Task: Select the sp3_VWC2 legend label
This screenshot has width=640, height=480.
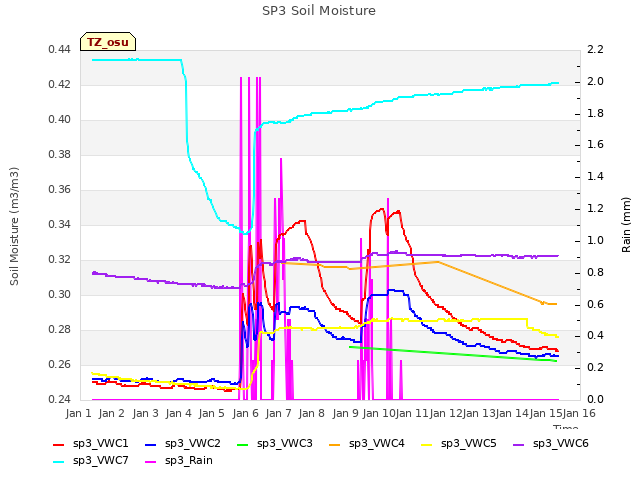Action: pos(193,444)
